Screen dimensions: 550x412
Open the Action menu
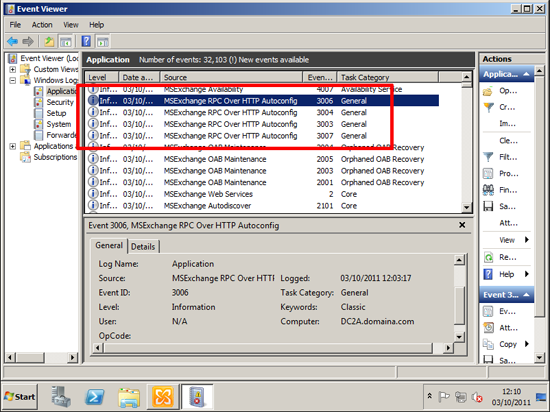click(42, 25)
